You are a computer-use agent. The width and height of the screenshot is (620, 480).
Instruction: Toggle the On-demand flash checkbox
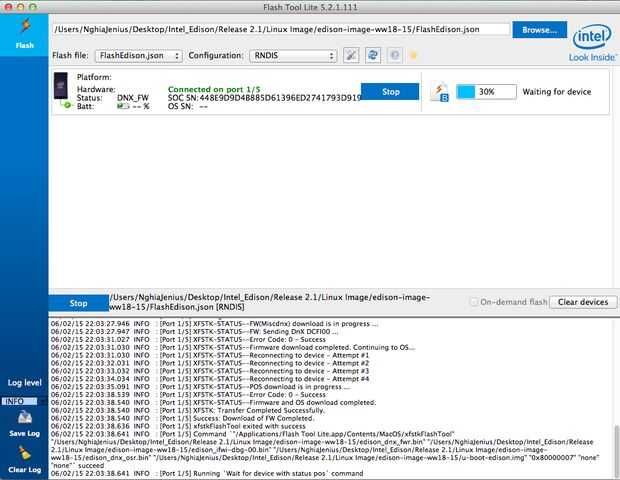pos(474,302)
